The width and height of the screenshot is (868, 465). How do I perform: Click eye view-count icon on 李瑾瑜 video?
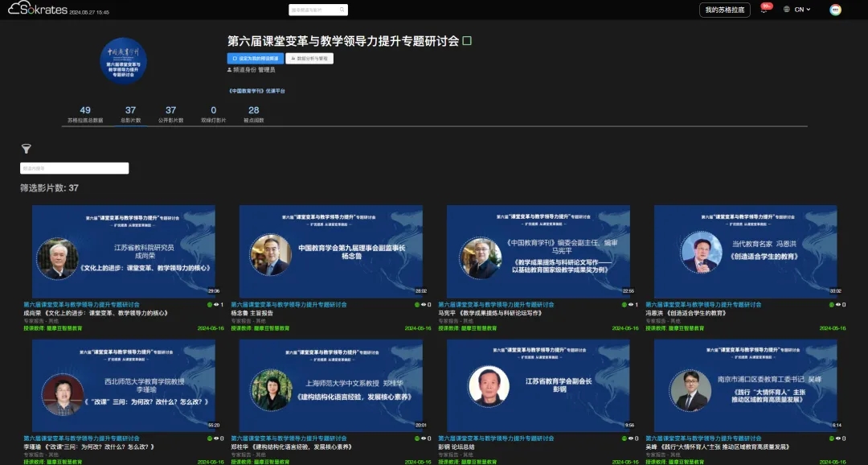tap(217, 438)
